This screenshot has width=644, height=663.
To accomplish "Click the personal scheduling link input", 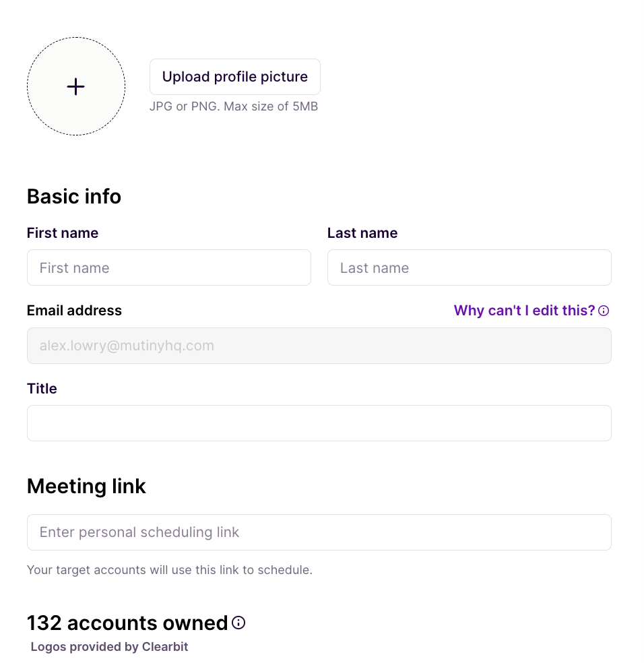I will point(319,532).
